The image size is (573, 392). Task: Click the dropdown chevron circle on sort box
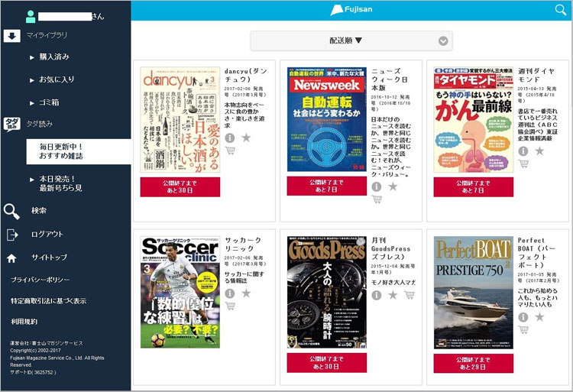pyautogui.click(x=443, y=41)
